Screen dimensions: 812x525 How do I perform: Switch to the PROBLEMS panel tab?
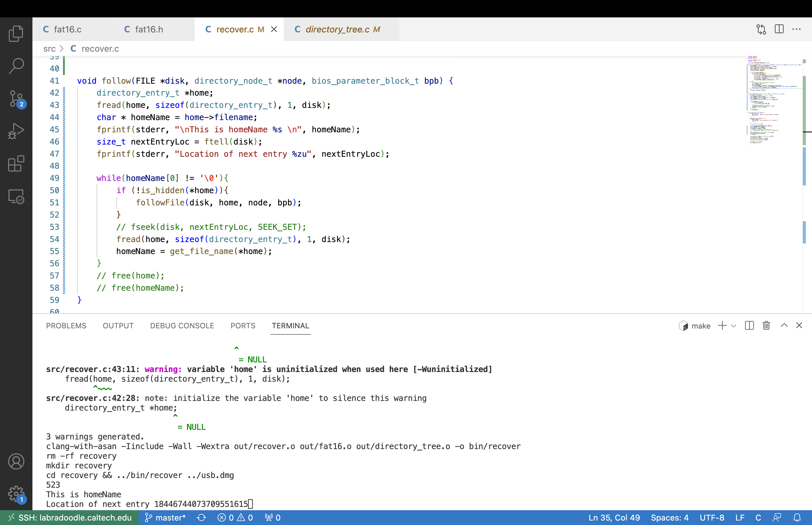[x=66, y=325]
